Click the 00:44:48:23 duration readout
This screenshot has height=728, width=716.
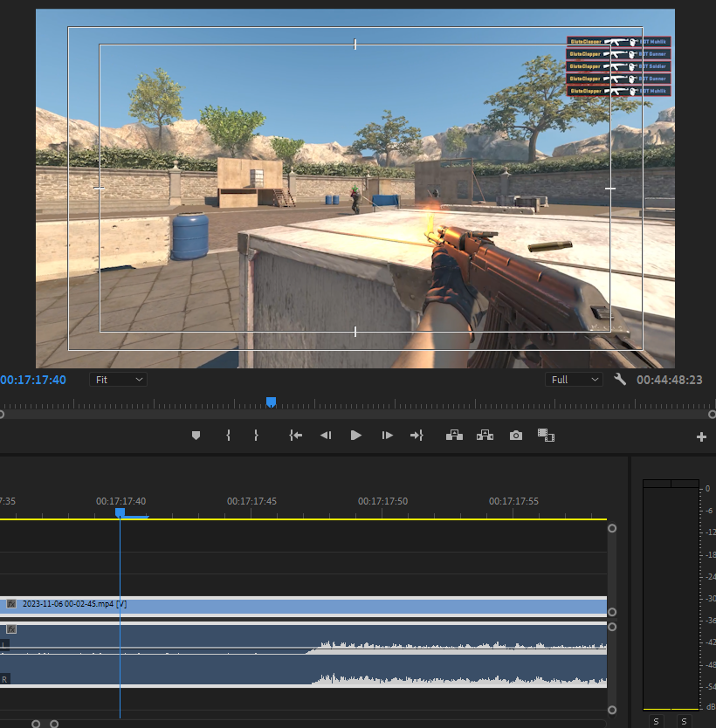point(669,380)
